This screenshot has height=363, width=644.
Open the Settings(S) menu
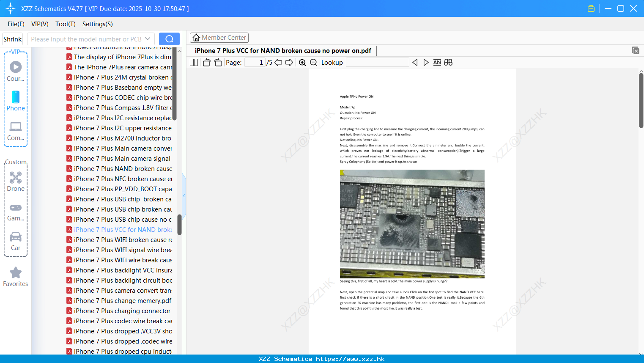pos(98,24)
